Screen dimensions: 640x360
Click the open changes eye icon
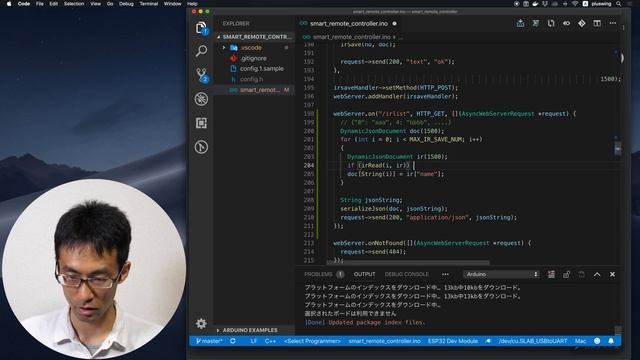(x=567, y=23)
